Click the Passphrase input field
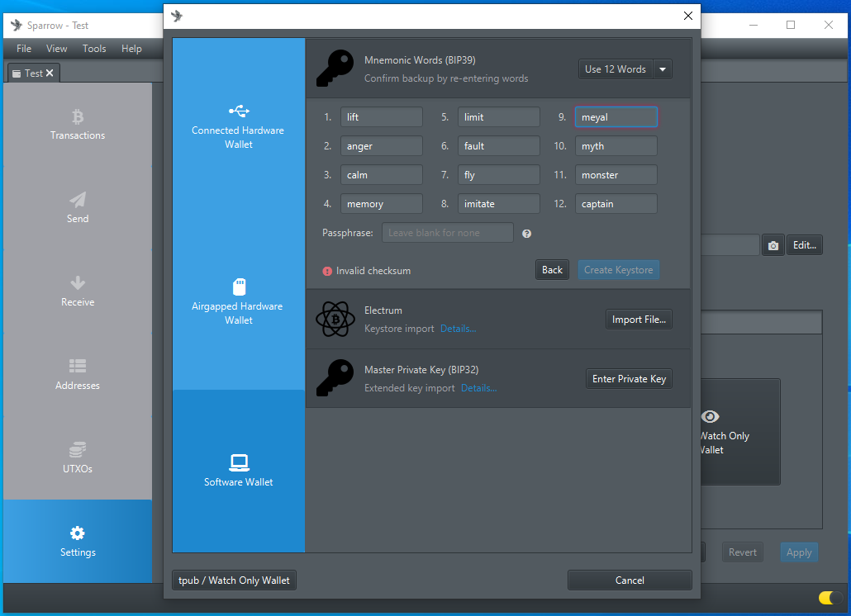Viewport: 851px width, 616px height. [448, 233]
